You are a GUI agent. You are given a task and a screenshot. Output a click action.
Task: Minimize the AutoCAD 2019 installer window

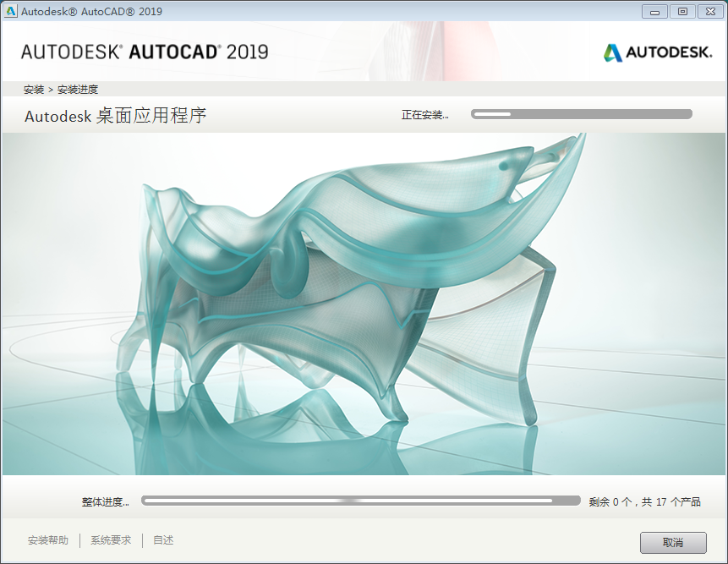pos(654,11)
